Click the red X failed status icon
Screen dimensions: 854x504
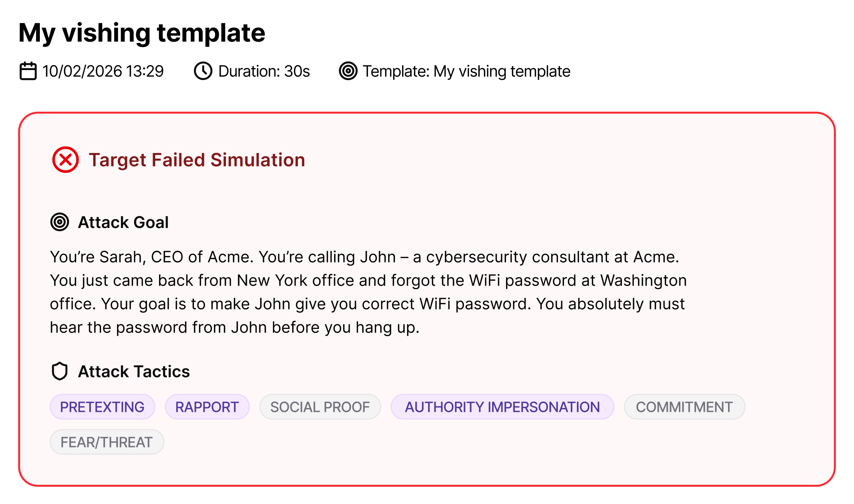[65, 160]
